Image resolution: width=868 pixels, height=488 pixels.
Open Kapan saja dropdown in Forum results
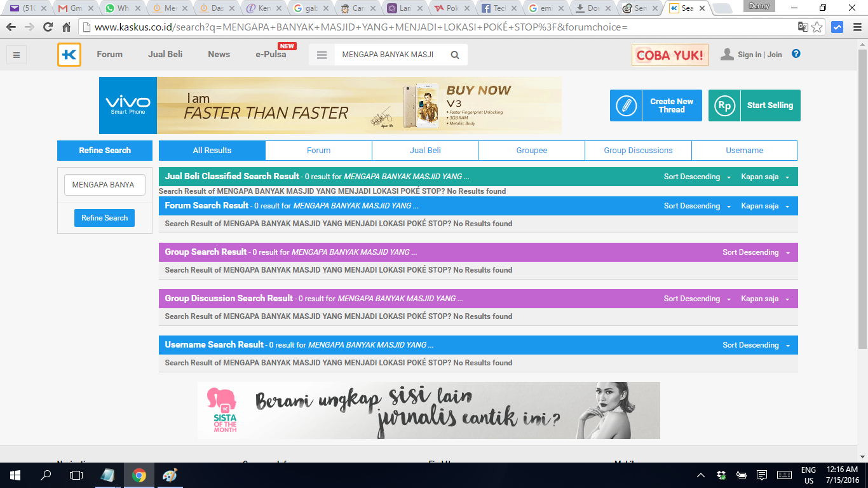[765, 206]
